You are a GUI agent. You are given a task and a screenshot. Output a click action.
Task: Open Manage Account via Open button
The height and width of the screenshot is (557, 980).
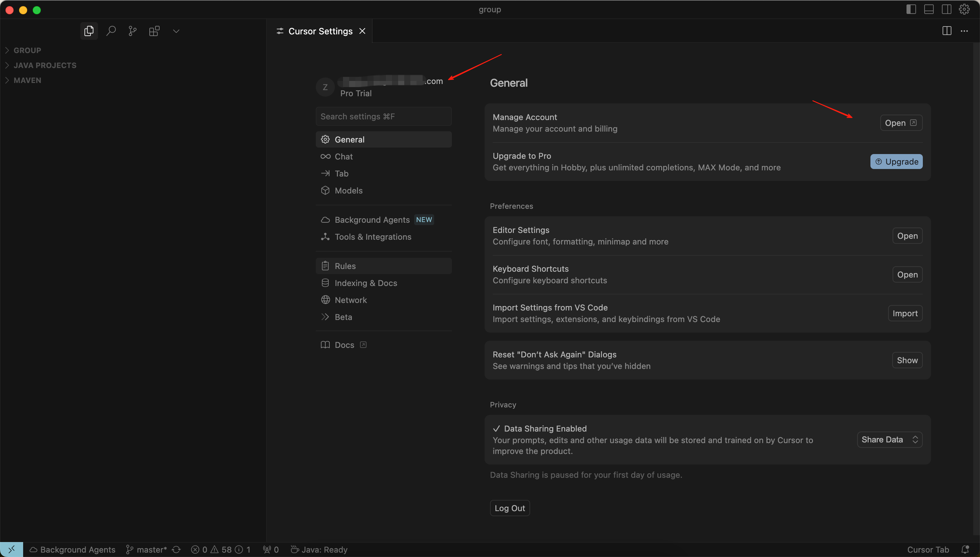[901, 123]
